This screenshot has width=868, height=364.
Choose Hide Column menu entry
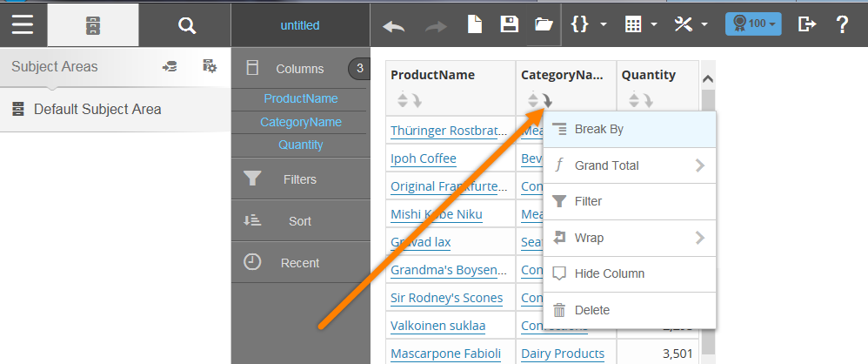tap(609, 273)
